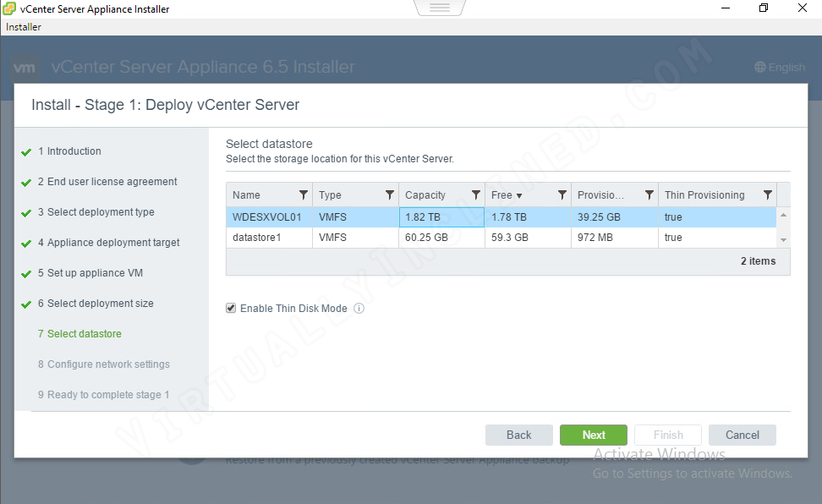Screen dimensions: 822x504
Task: Open the filter icon on the Provisio column
Action: click(649, 194)
